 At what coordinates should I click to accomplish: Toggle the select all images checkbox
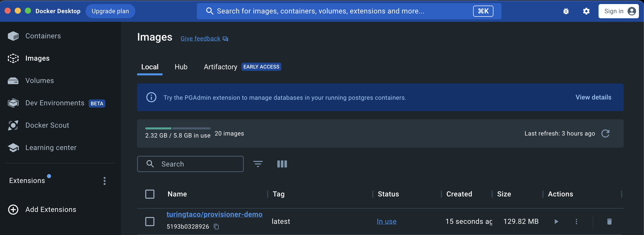tap(150, 194)
